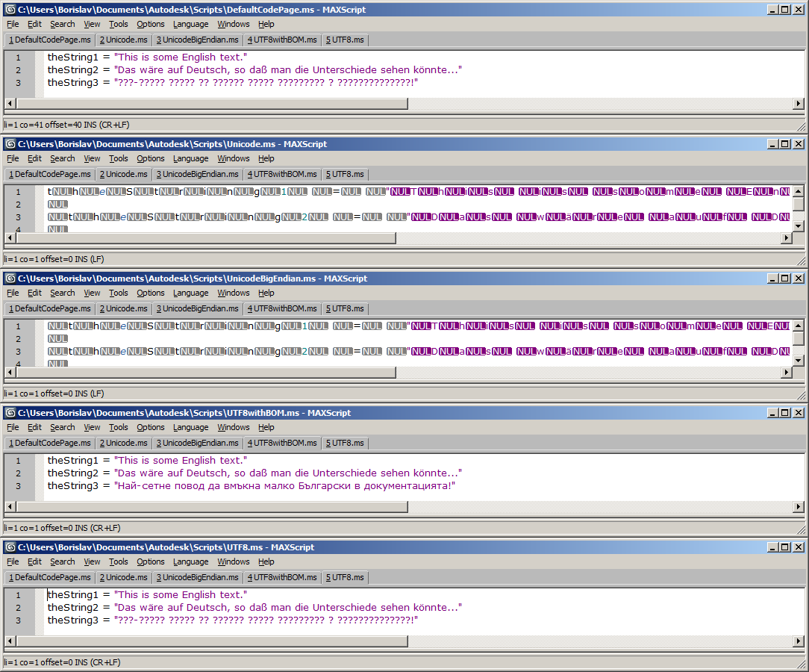Click Bulgarian string on line 3 of UTF8withBOM.ms

pyautogui.click(x=285, y=485)
